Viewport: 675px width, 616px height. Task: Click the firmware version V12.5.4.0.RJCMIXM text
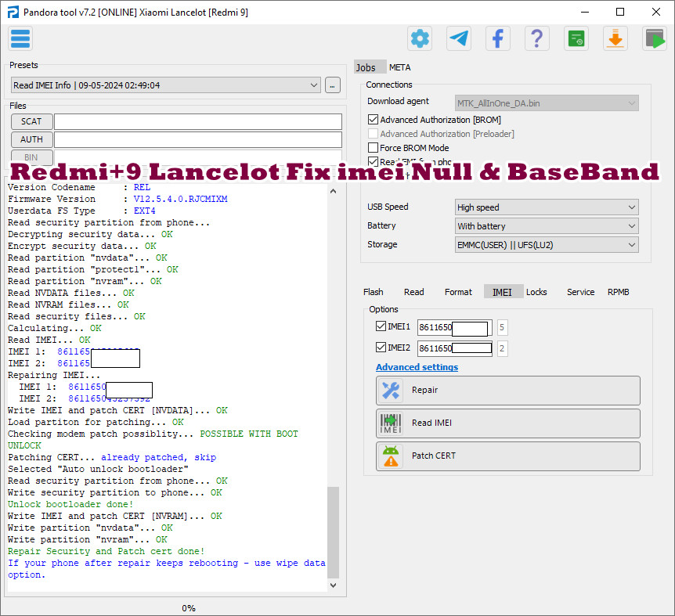(180, 199)
